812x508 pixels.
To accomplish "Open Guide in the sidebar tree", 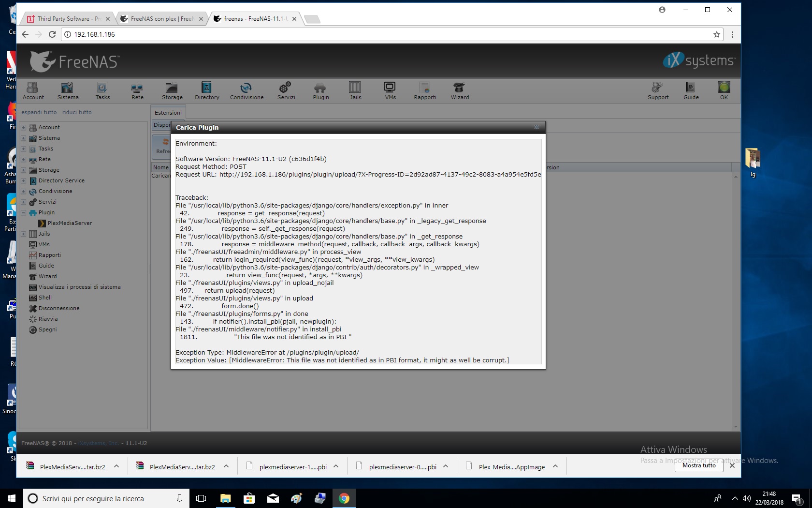I will [46, 266].
